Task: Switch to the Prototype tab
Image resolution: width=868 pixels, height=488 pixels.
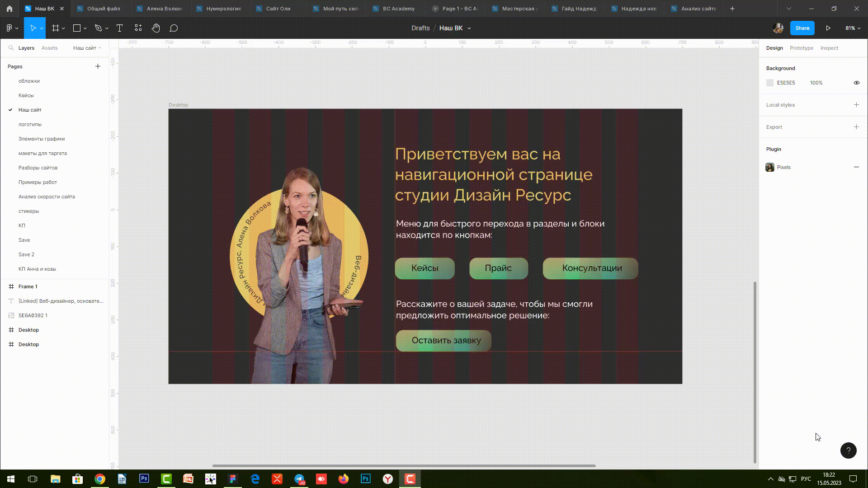Action: (801, 48)
